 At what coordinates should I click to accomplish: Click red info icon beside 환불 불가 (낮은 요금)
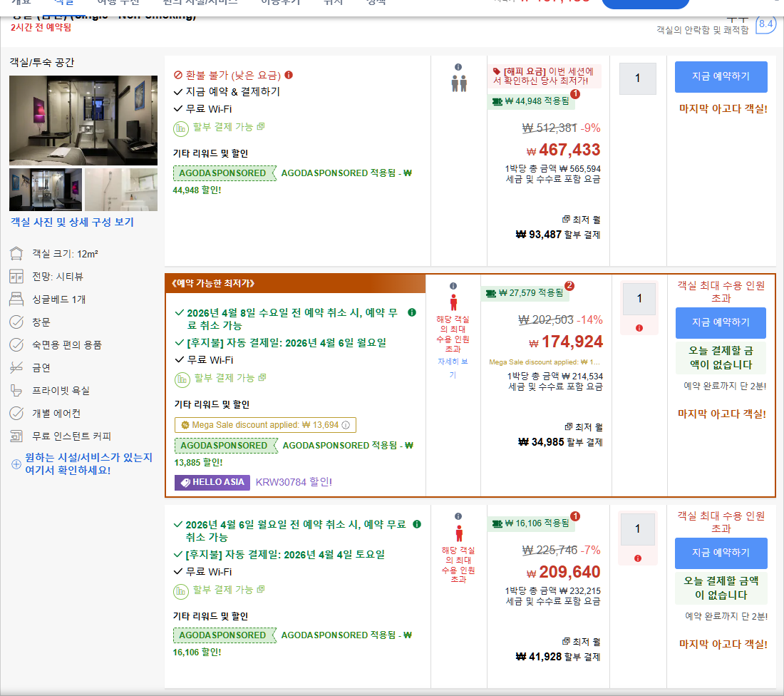point(289,75)
